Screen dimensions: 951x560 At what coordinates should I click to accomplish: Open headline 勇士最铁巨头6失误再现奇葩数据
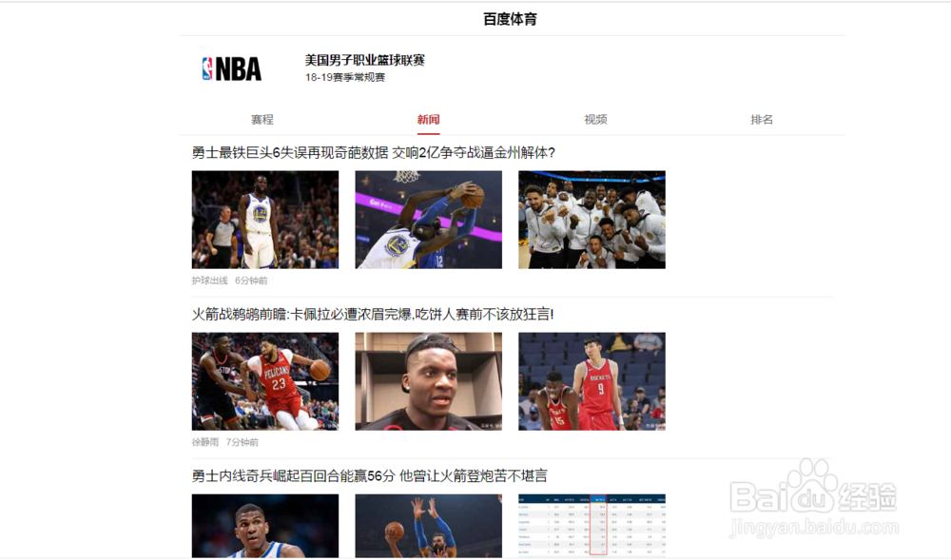(374, 152)
